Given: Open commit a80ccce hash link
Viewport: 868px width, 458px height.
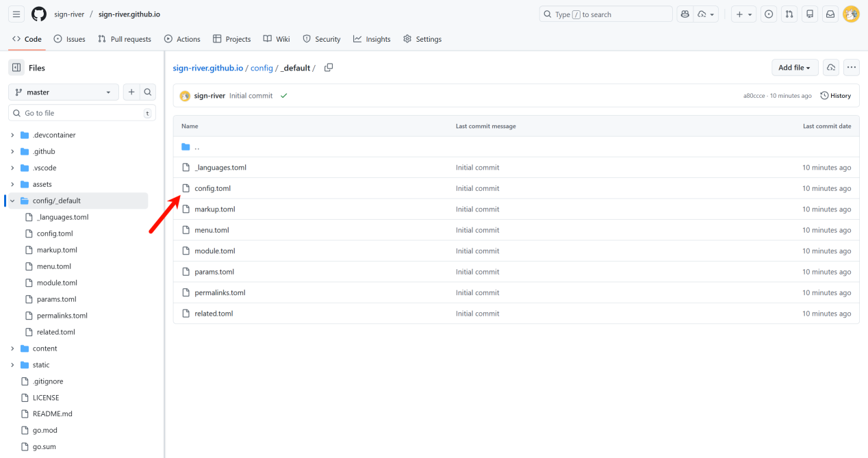Looking at the screenshot, I should pos(754,96).
